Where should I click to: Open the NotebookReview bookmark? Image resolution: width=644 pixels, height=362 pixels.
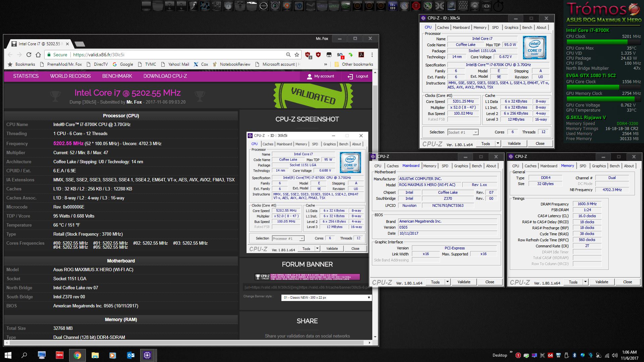(x=231, y=64)
